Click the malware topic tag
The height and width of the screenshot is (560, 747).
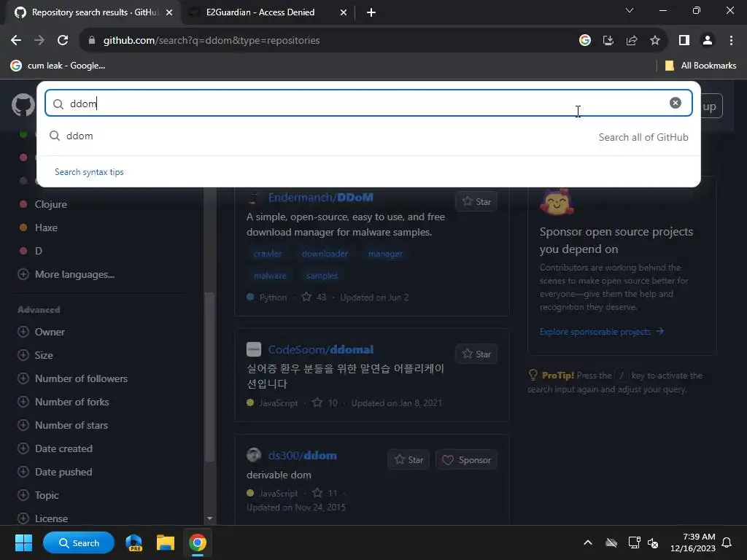270,276
